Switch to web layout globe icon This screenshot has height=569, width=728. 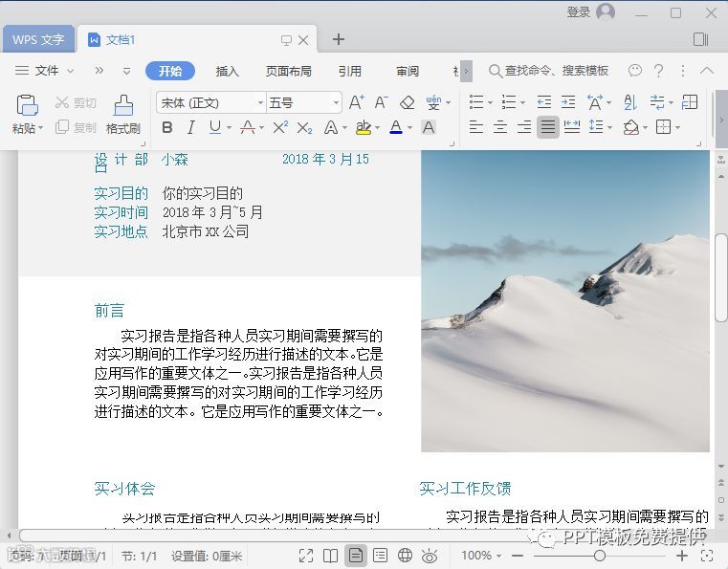pos(406,556)
